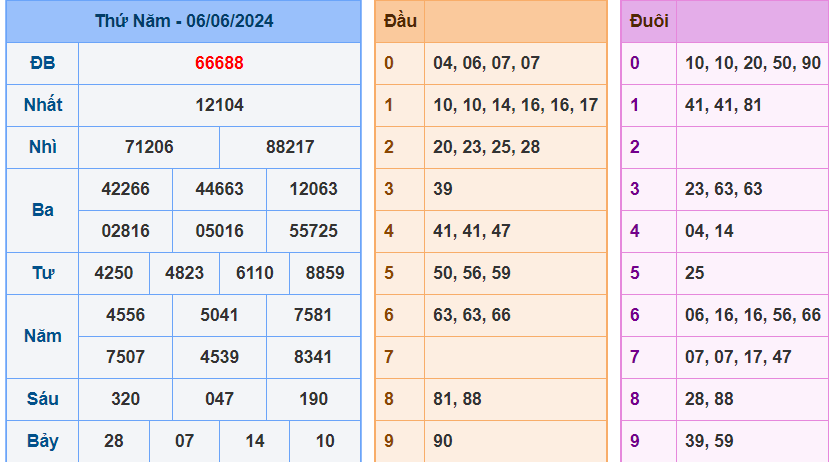The image size is (829, 462).
Task: Click the Năm row label
Action: (43, 336)
